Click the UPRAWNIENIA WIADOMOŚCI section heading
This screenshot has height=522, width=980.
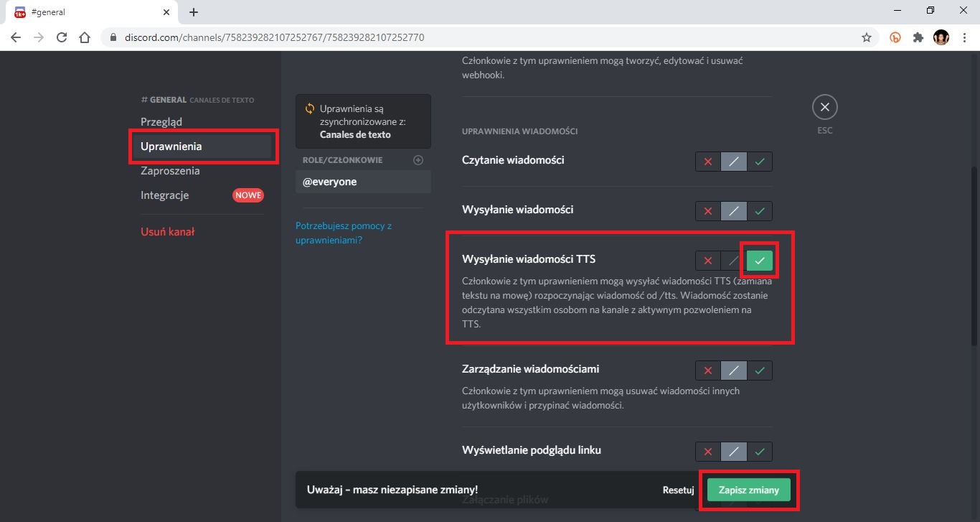click(519, 131)
